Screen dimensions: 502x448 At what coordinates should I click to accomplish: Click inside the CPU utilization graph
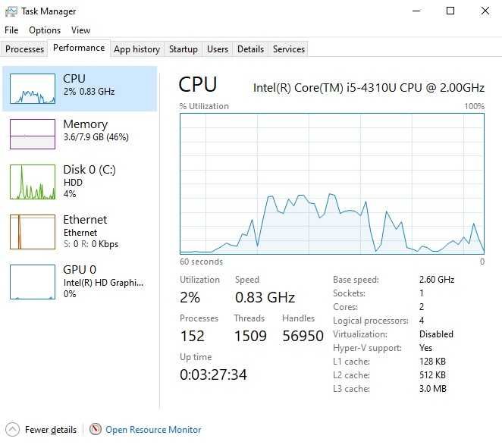tap(332, 183)
